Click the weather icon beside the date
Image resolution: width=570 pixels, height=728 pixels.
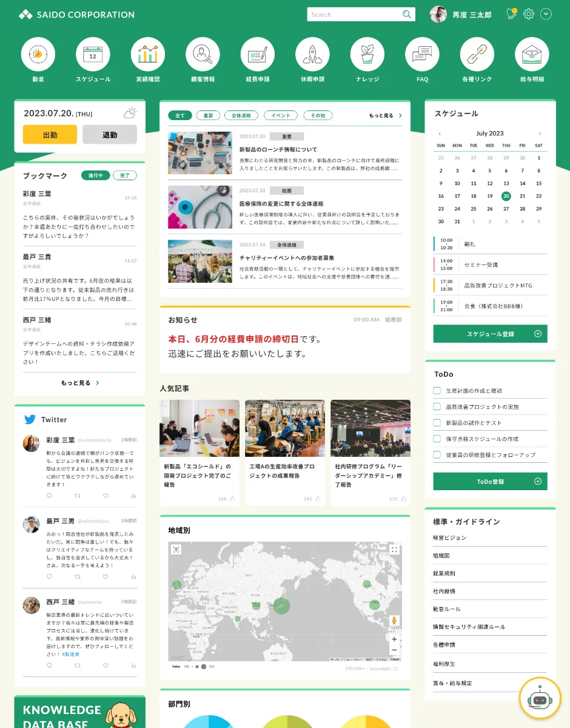pyautogui.click(x=130, y=113)
